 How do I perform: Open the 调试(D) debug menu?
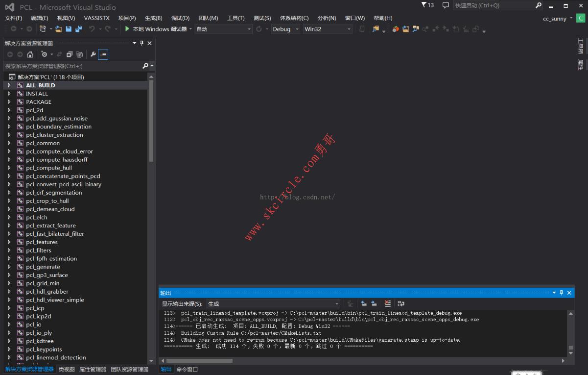tap(180, 18)
